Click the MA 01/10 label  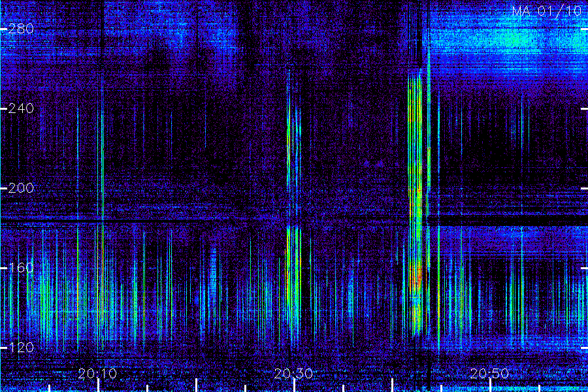pos(547,11)
